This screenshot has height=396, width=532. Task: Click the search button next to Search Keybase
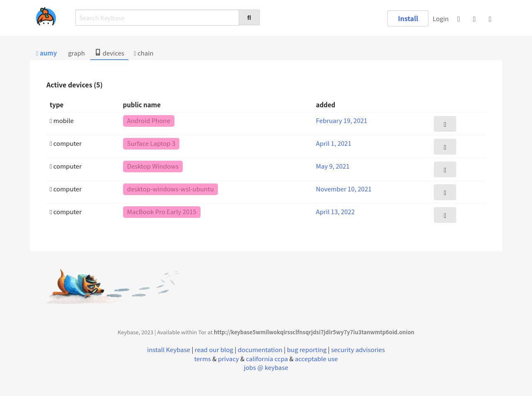[249, 17]
